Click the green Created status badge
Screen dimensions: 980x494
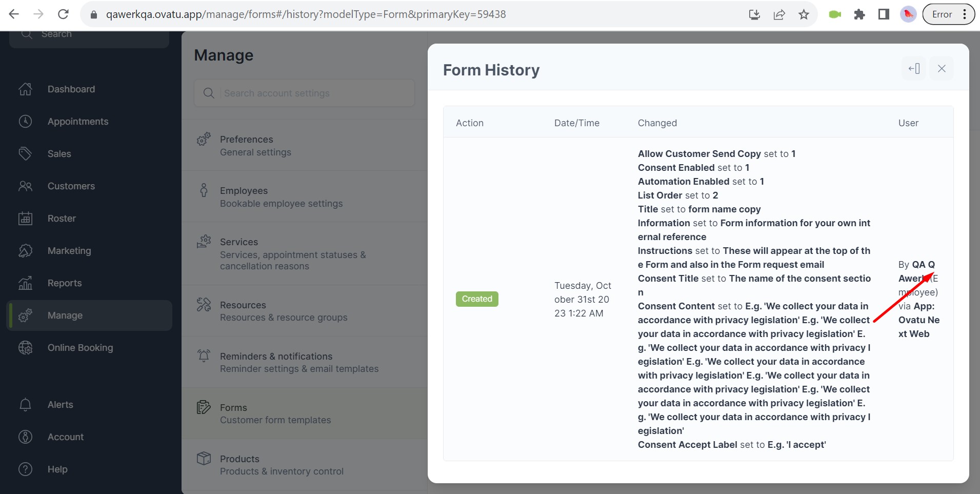point(477,299)
